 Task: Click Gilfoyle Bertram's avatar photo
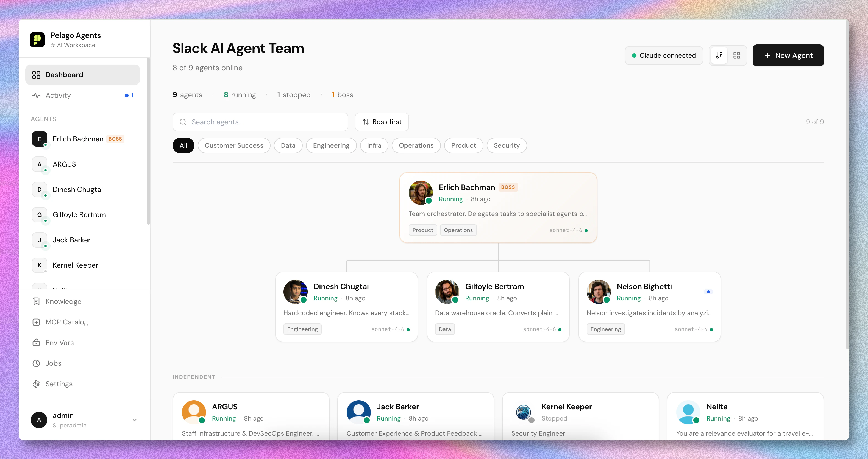click(447, 292)
